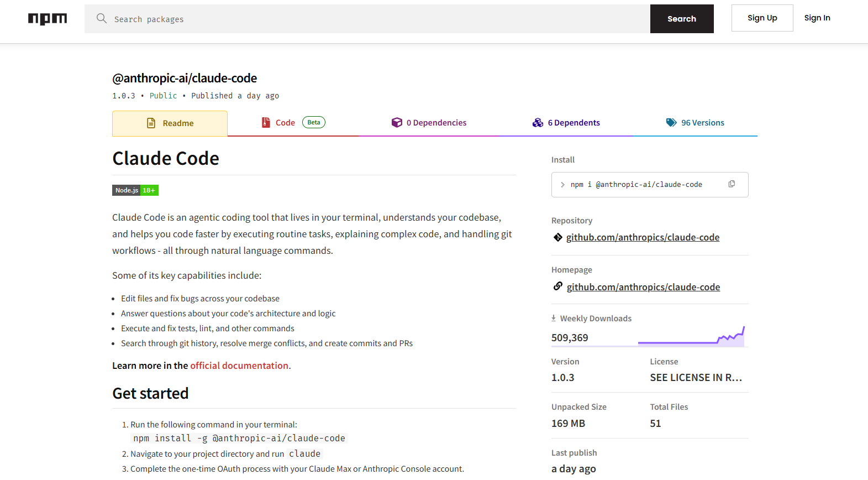
Task: Click the SEE LICENSE IN R... text
Action: tap(696, 378)
